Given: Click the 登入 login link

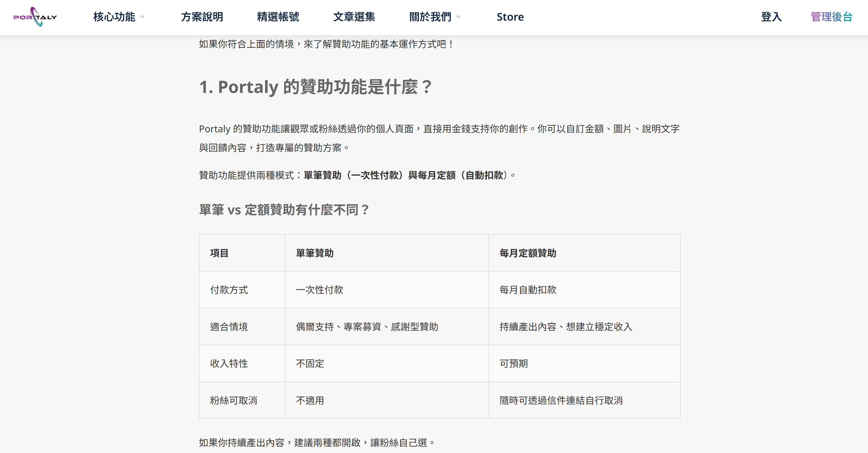Looking at the screenshot, I should pyautogui.click(x=771, y=17).
